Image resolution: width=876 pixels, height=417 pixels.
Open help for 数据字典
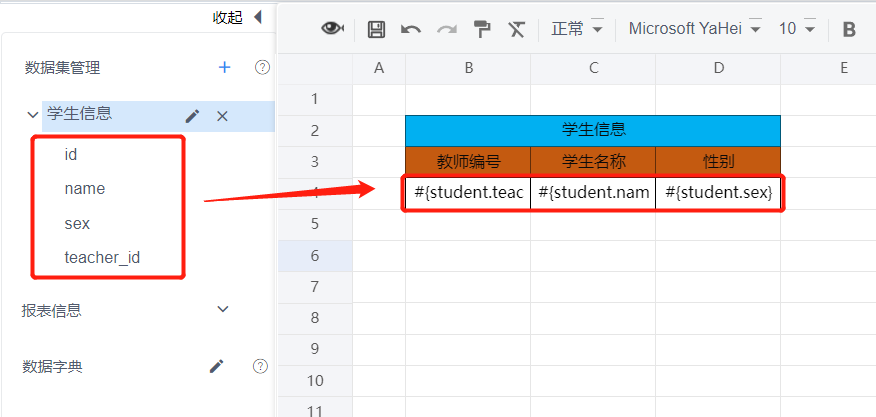click(260, 366)
